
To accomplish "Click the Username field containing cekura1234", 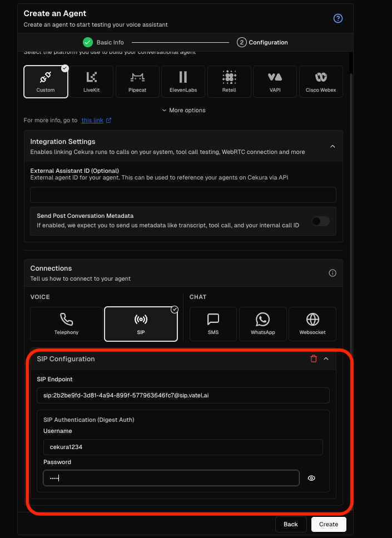I will click(183, 447).
